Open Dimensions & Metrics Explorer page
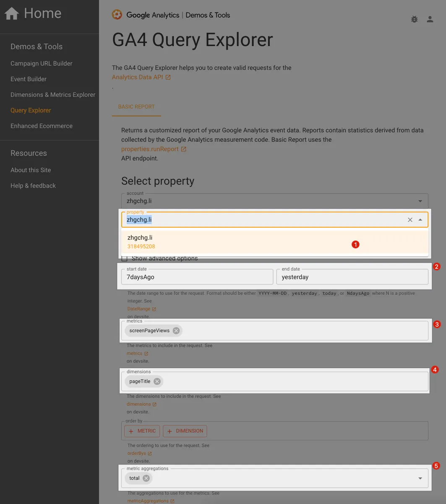 [53, 95]
